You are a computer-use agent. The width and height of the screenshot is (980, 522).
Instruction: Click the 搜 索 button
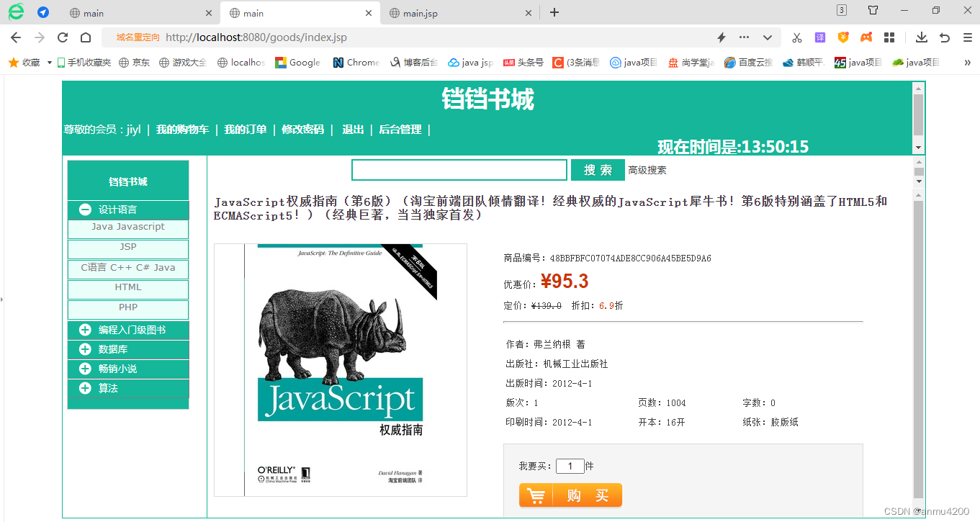coord(598,170)
